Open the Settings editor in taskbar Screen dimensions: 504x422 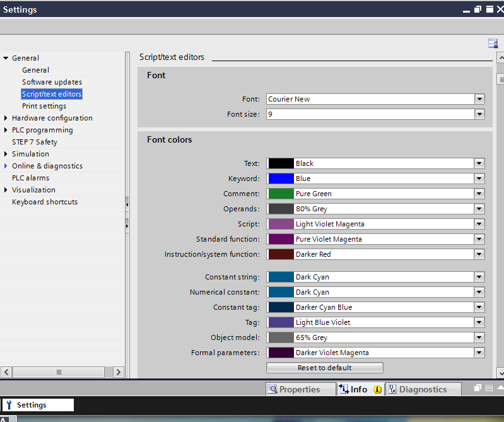pyautogui.click(x=38, y=404)
